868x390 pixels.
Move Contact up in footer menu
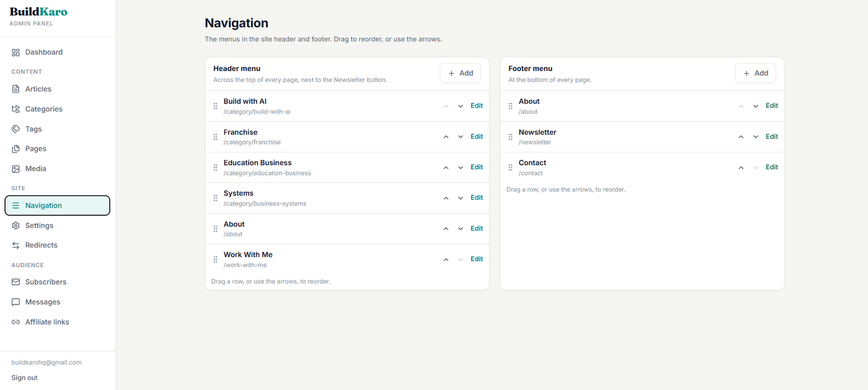pos(741,167)
